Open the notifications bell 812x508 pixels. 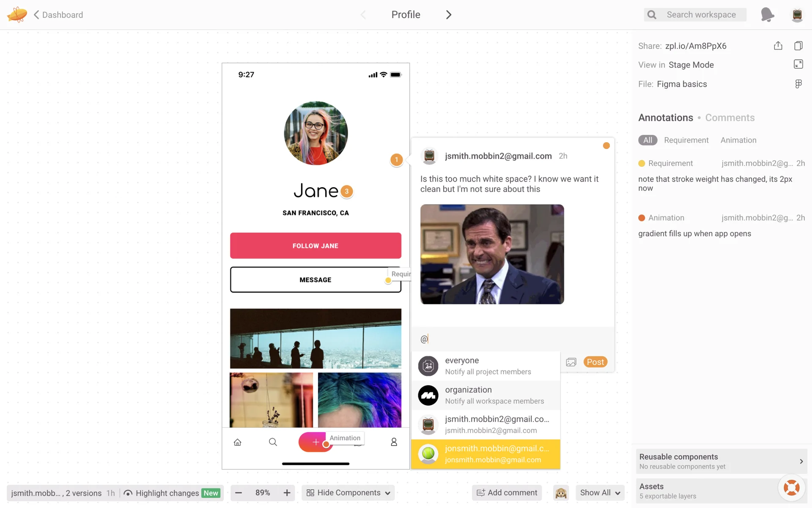[767, 14]
